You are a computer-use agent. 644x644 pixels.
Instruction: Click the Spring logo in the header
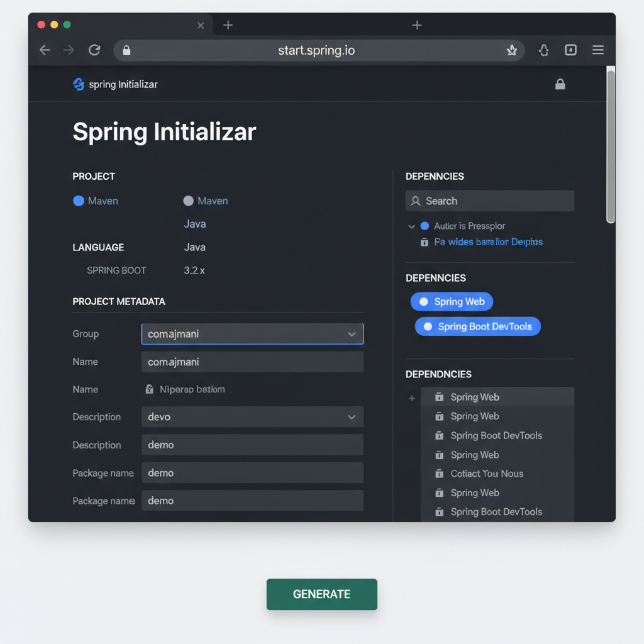point(79,84)
